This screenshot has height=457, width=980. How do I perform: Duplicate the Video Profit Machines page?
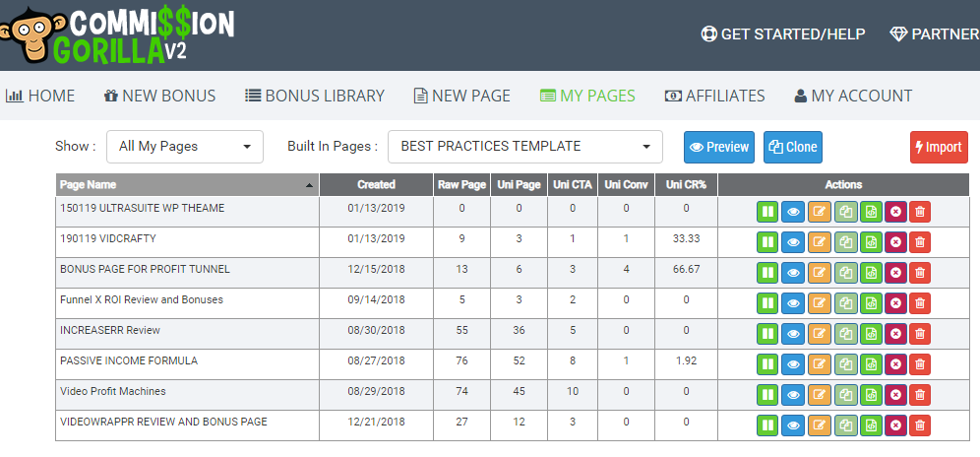tap(845, 395)
